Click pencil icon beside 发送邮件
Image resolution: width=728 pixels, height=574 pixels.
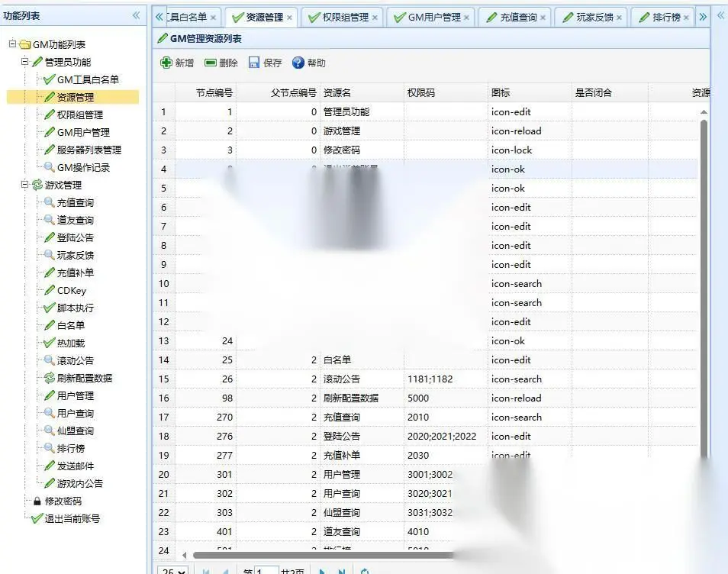pyautogui.click(x=49, y=466)
